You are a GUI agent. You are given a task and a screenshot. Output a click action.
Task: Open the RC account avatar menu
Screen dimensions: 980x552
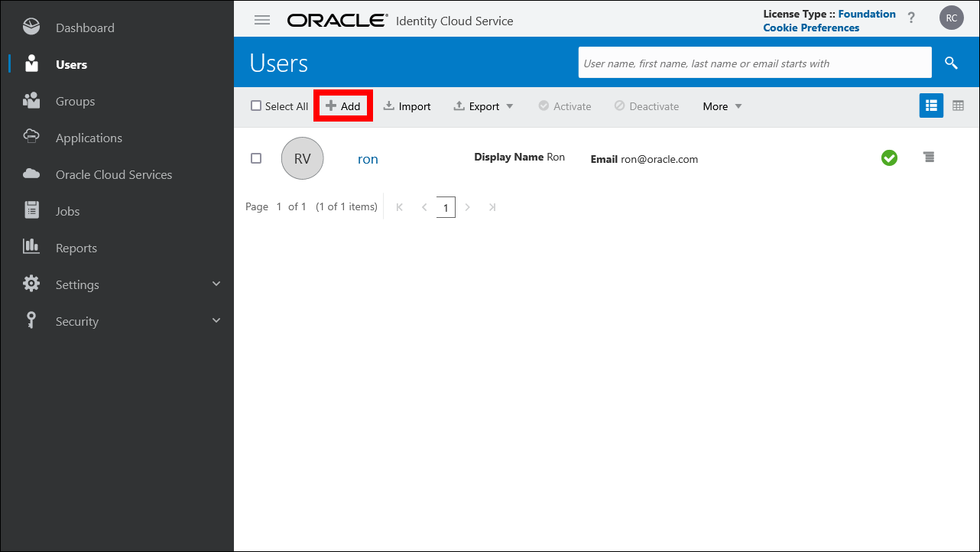tap(951, 17)
